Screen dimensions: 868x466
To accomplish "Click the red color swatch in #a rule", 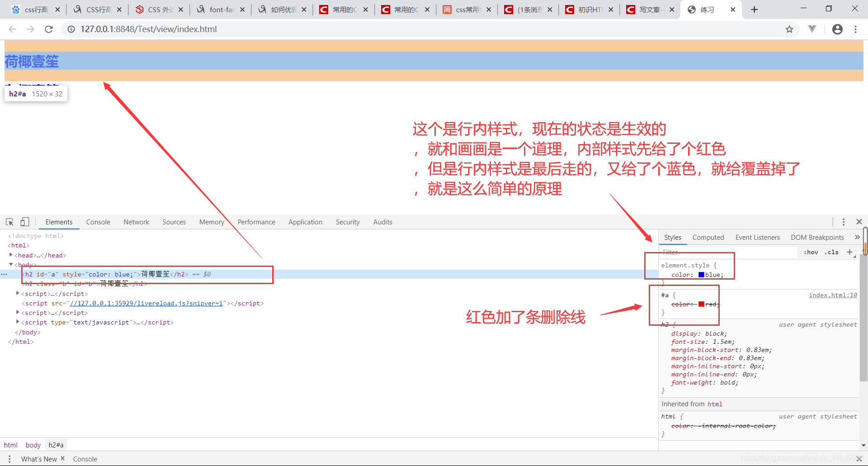I will tap(701, 304).
